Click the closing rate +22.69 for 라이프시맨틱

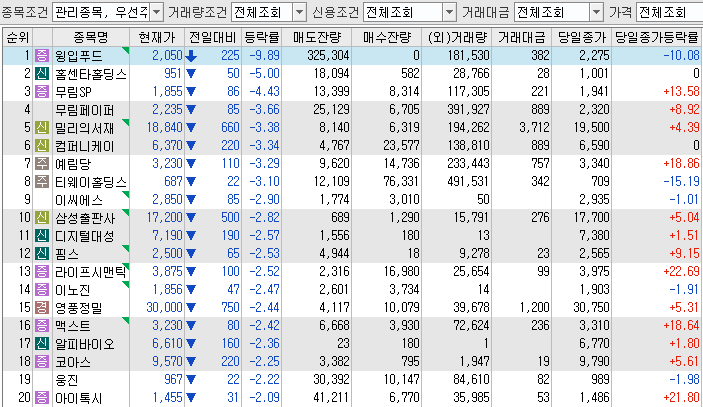point(681,272)
